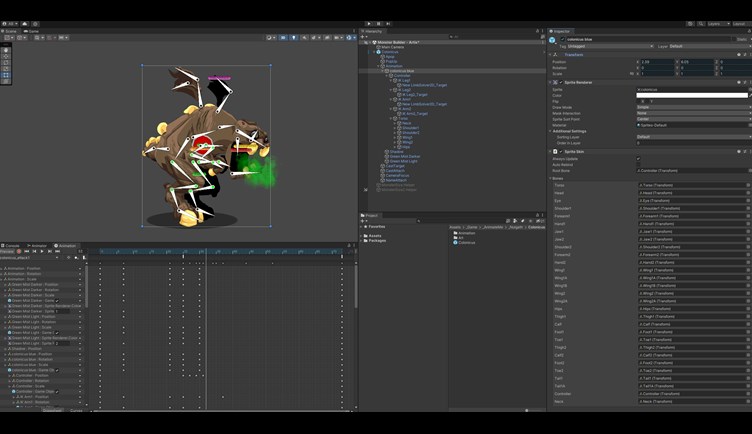This screenshot has width=752, height=434.
Task: Select CameraFocus in Hierarchy
Action: coord(398,176)
